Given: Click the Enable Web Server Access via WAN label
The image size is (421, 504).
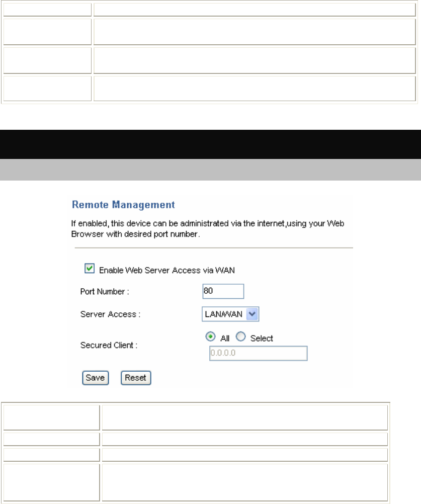Looking at the screenshot, I should [x=167, y=270].
